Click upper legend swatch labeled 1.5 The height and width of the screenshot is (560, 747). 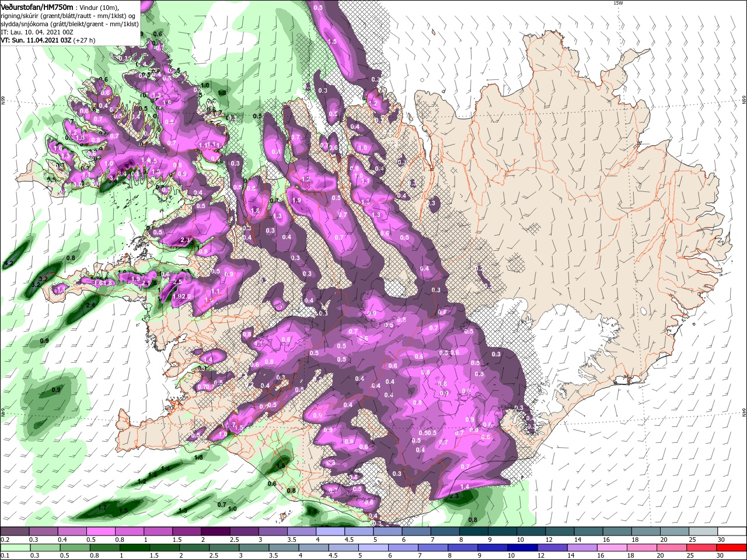pos(187,531)
